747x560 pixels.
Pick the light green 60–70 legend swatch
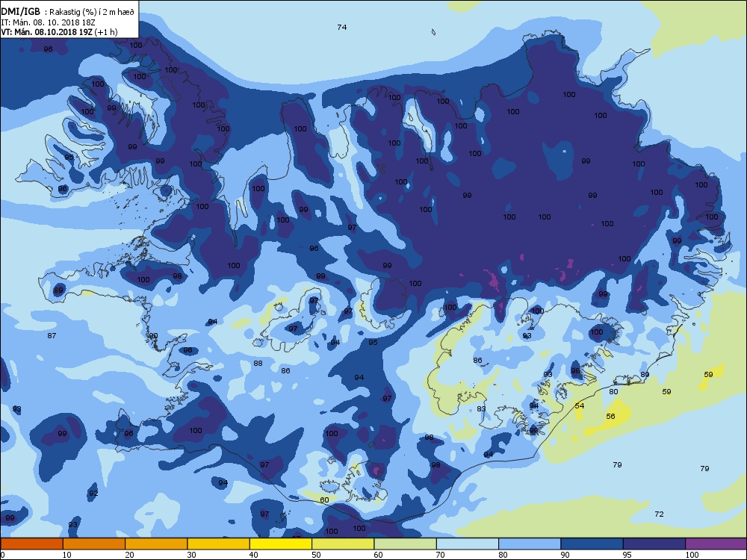coord(406,544)
